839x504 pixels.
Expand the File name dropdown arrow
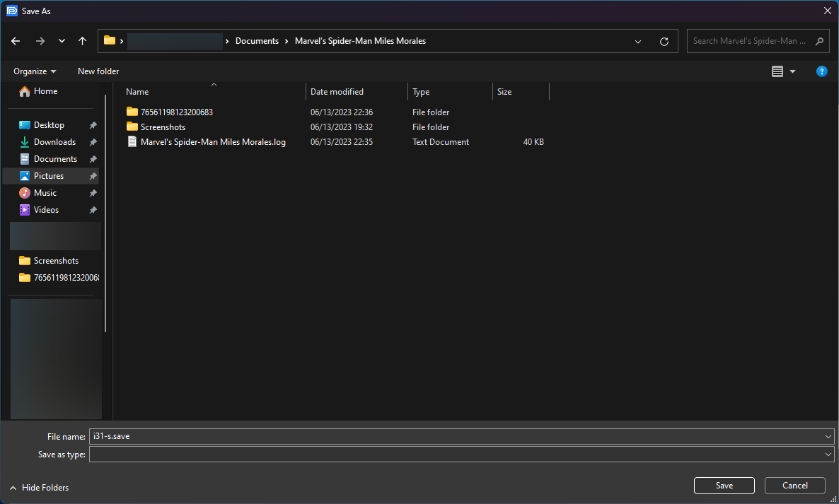pyautogui.click(x=828, y=437)
